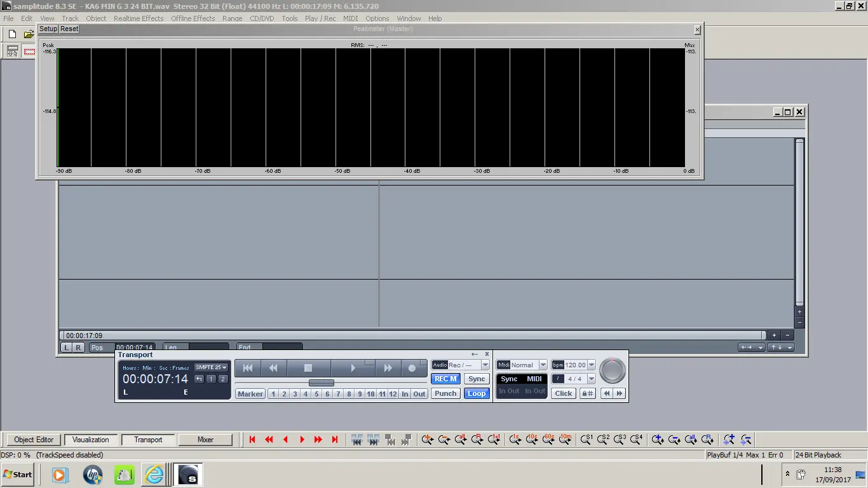The width and height of the screenshot is (868, 488).
Task: Toggle Punch recording mode
Action: pos(445,393)
